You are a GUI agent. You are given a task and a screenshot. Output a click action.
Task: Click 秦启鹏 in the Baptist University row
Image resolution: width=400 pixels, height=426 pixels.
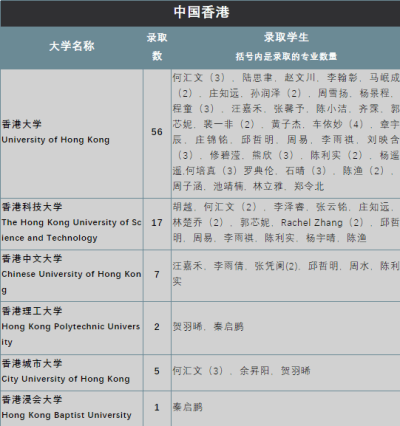pyautogui.click(x=187, y=407)
